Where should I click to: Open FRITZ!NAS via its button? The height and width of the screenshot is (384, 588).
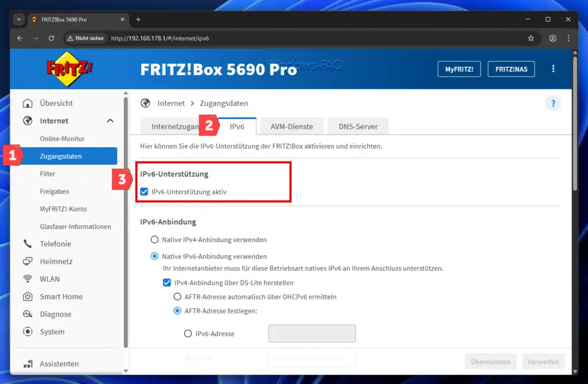tap(511, 68)
